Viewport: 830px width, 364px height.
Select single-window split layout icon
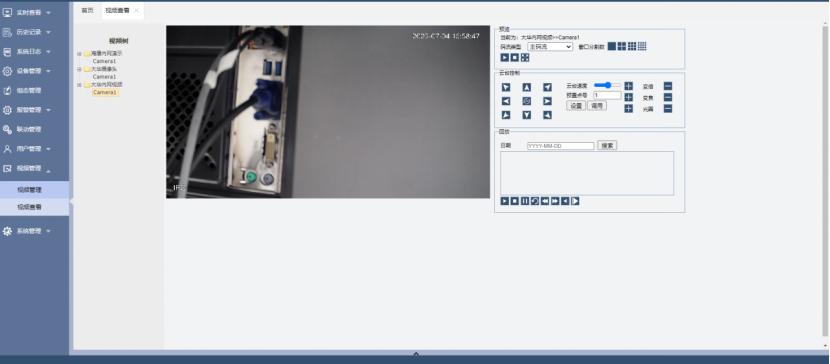click(x=612, y=47)
